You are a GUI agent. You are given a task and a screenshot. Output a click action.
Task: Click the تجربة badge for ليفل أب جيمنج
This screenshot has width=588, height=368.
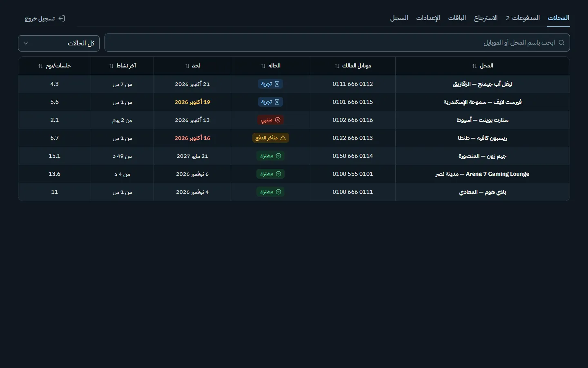[x=270, y=84]
